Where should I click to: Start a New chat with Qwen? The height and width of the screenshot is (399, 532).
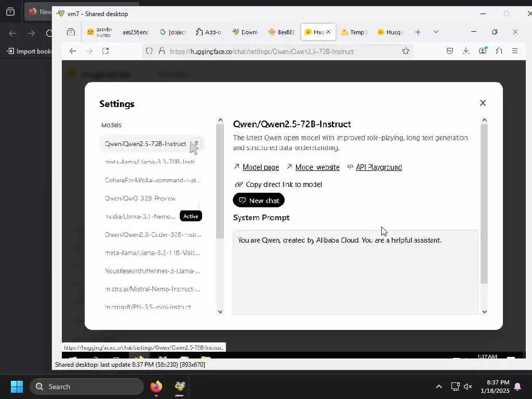tap(259, 200)
